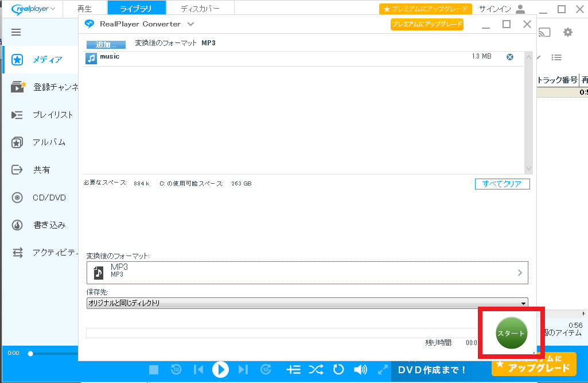Click scroll up arrow in file list
Screen dimensions: 588x383
528,57
